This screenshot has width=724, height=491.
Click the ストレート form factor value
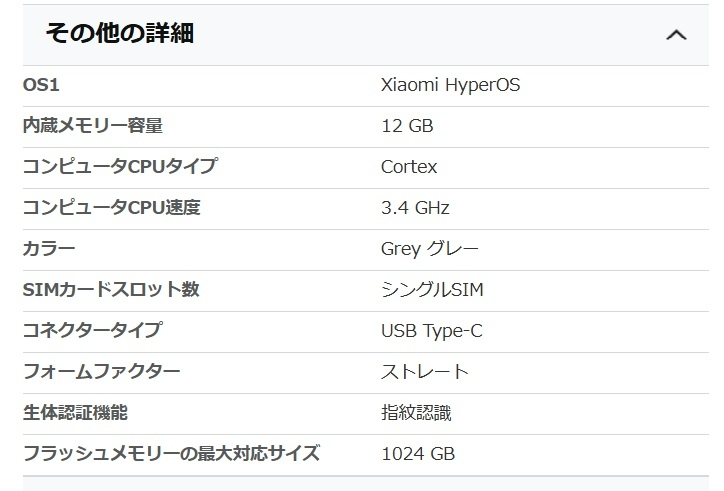pyautogui.click(x=425, y=372)
